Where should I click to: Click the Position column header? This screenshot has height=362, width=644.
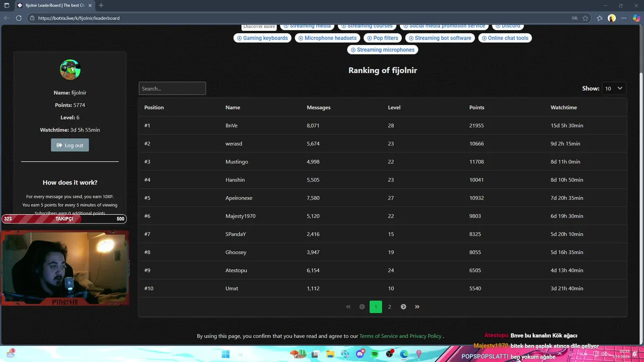tap(154, 108)
